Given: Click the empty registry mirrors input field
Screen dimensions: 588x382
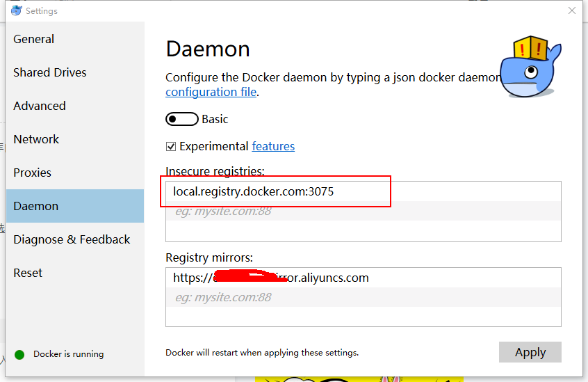Looking at the screenshot, I should (x=363, y=297).
